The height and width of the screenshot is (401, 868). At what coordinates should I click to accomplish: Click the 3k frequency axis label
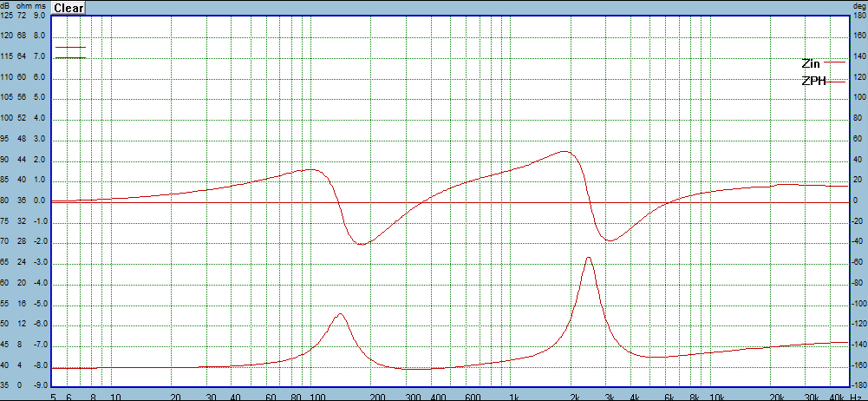pos(610,397)
